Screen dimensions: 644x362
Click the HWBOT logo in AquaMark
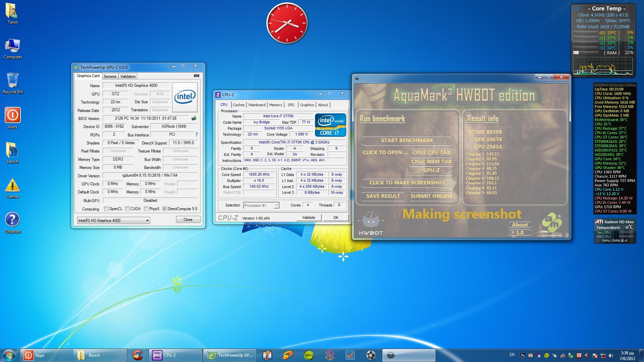pyautogui.click(x=371, y=223)
